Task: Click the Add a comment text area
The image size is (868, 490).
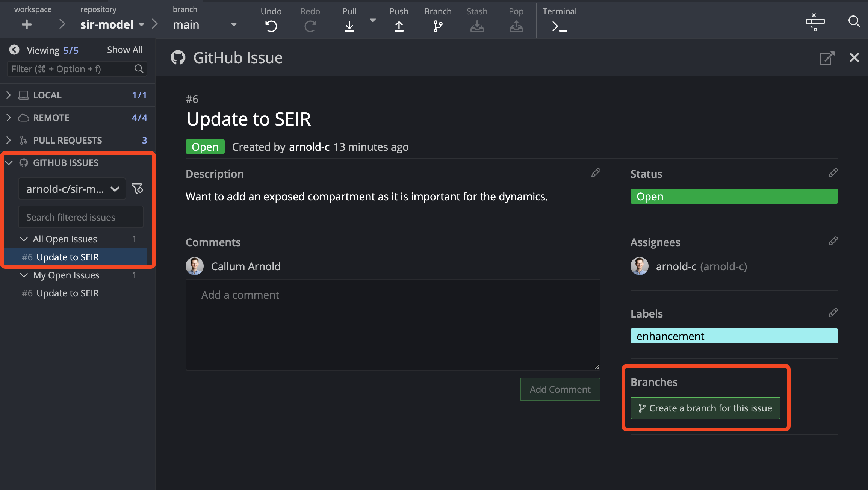Action: 392,324
